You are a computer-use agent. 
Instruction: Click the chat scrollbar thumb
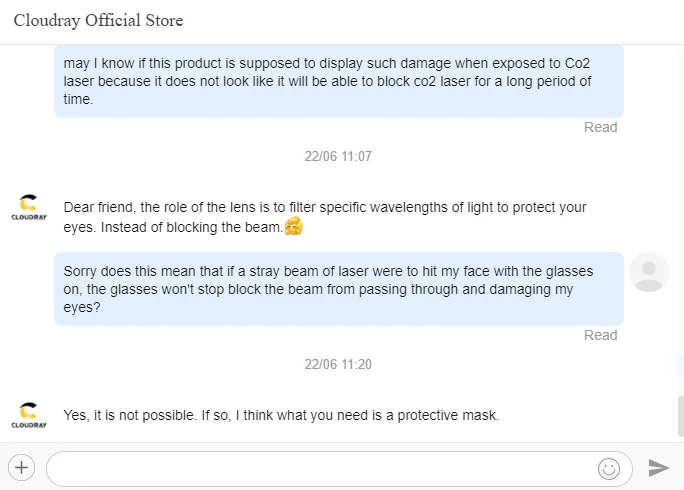pos(680,416)
